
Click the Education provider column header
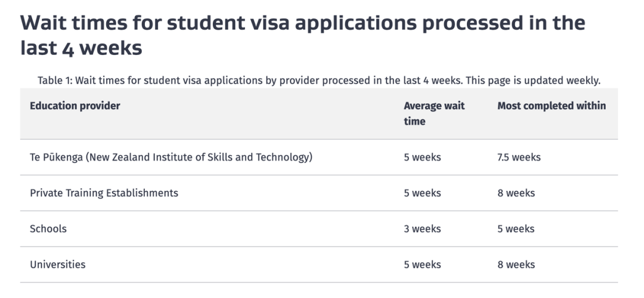point(75,106)
